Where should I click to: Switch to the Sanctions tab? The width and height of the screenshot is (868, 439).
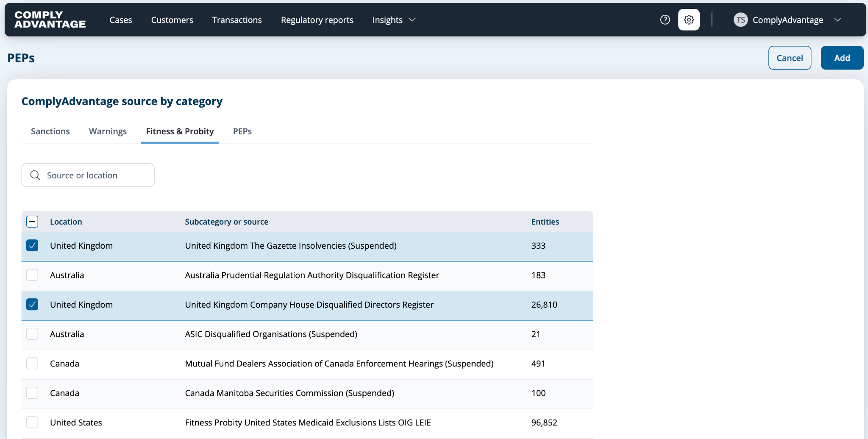50,131
